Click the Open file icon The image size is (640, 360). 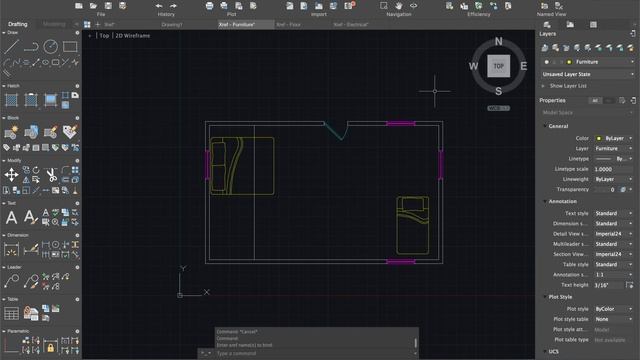[x=93, y=6]
